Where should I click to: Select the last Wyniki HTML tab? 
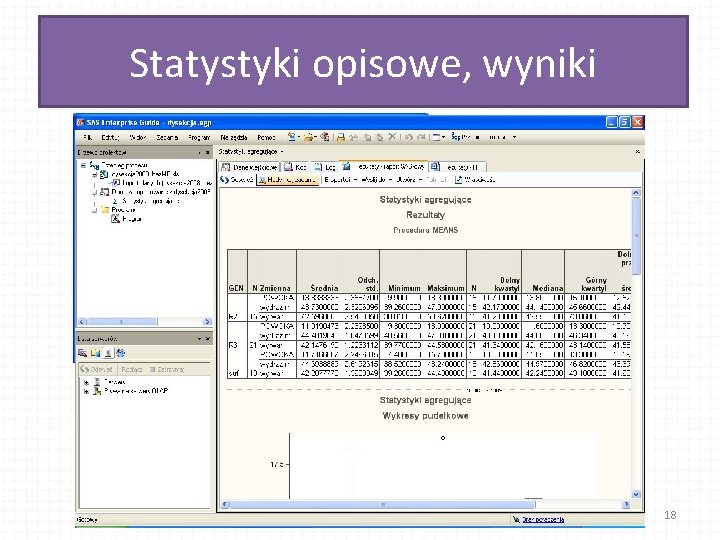click(x=457, y=167)
